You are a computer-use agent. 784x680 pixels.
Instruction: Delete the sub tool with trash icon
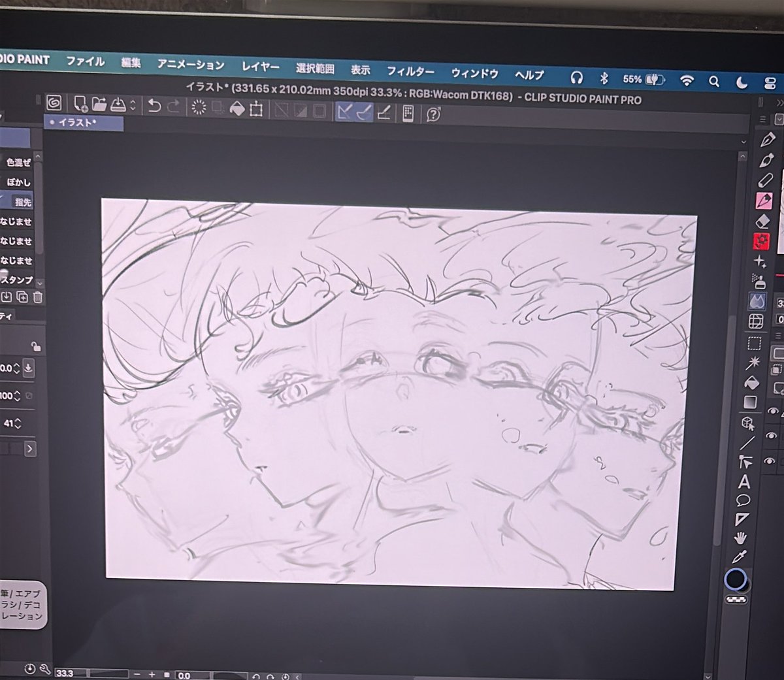pos(38,298)
